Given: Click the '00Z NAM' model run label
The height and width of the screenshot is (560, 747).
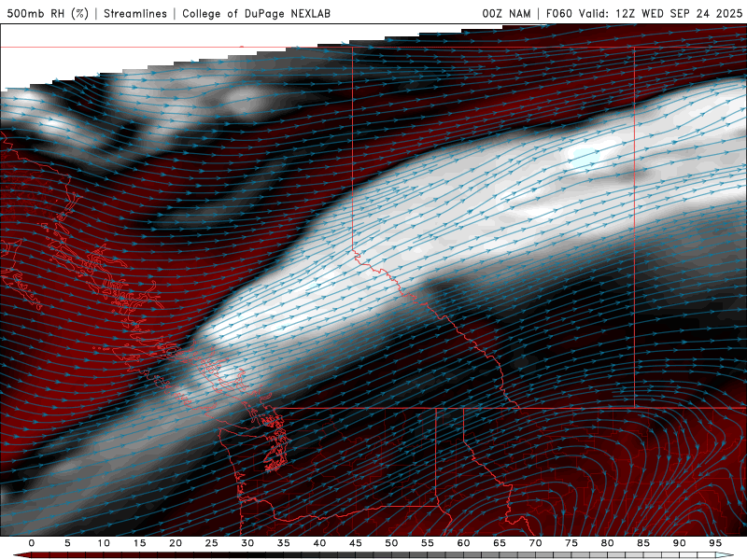Looking at the screenshot, I should coord(506,13).
